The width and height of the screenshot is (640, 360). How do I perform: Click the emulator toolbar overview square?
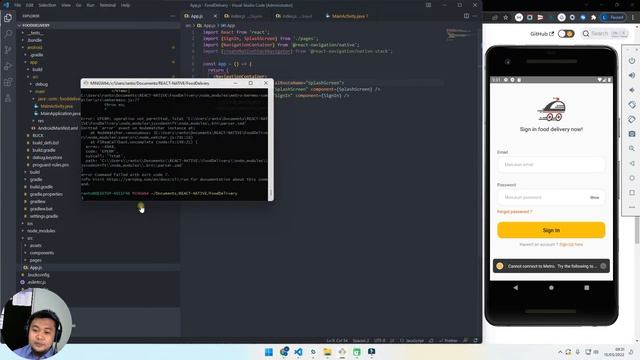(632, 193)
